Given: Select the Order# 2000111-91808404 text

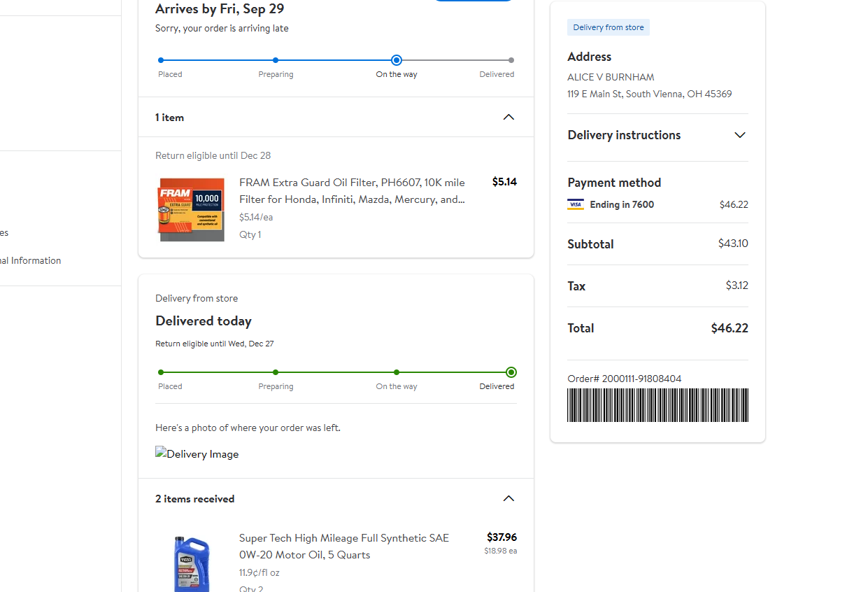Looking at the screenshot, I should coord(625,379).
